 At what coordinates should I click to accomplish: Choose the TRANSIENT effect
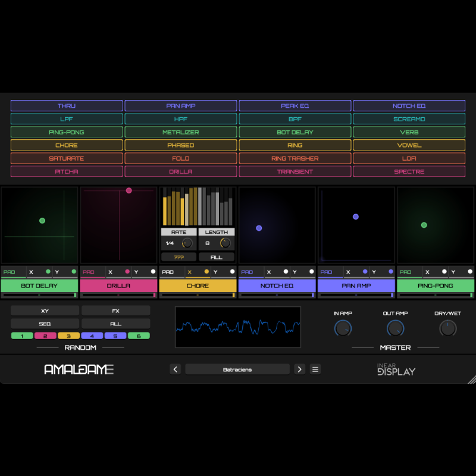295,171
